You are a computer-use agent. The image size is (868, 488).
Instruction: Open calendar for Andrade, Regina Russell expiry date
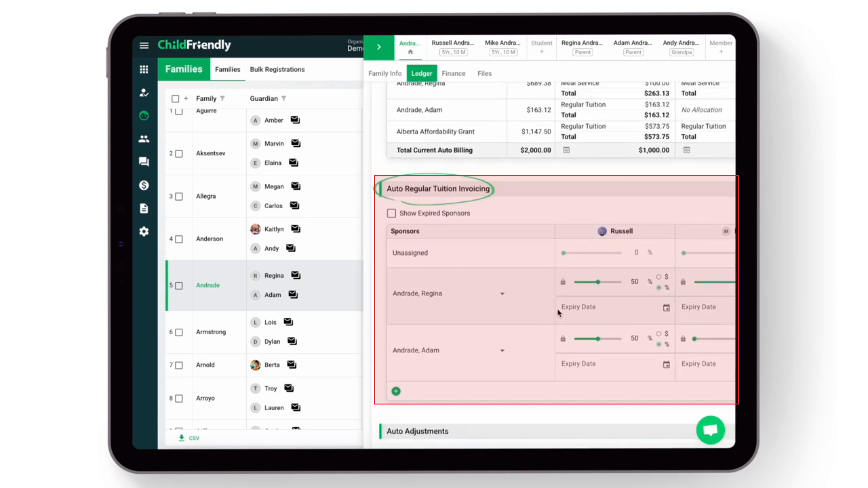(x=666, y=307)
